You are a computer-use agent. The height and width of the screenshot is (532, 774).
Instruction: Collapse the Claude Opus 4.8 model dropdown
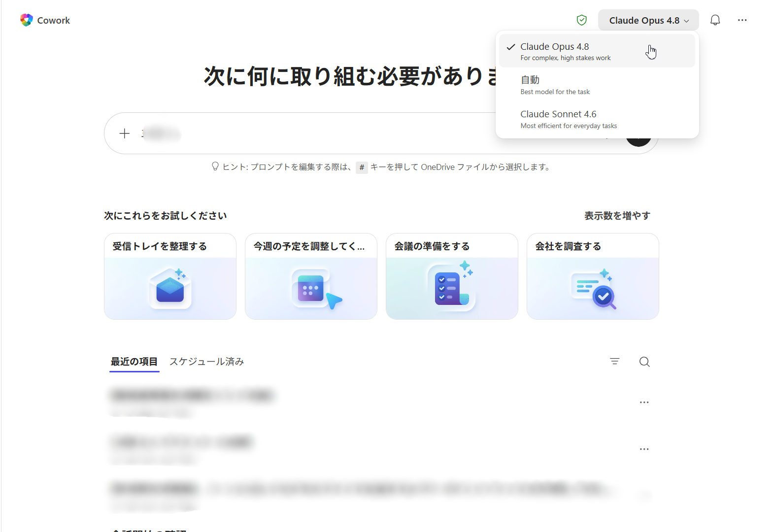point(648,20)
